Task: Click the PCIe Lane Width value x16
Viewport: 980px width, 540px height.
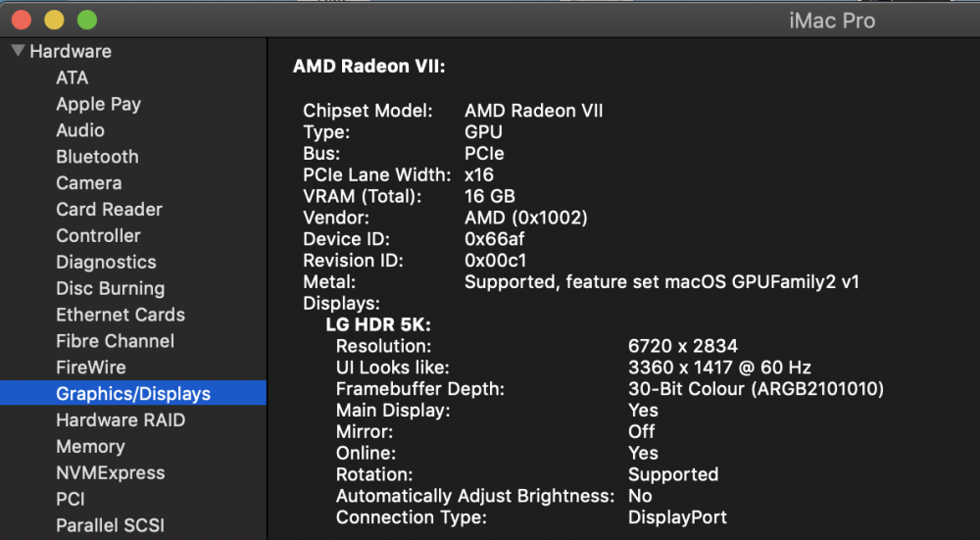Action: click(479, 175)
